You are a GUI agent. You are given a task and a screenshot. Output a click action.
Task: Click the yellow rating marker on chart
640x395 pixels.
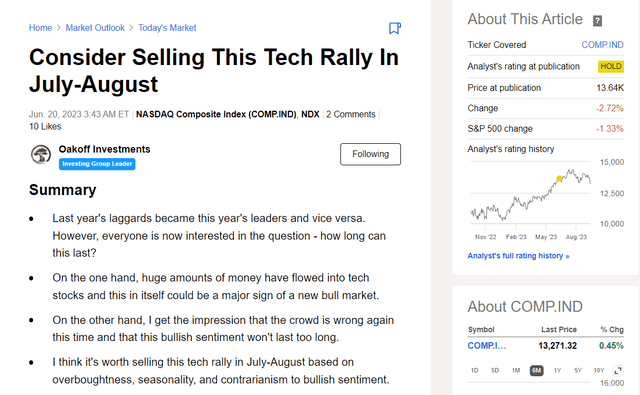[x=559, y=179]
